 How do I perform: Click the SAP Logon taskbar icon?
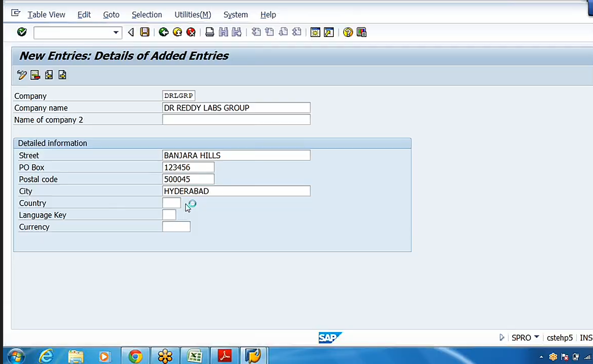[x=254, y=356]
